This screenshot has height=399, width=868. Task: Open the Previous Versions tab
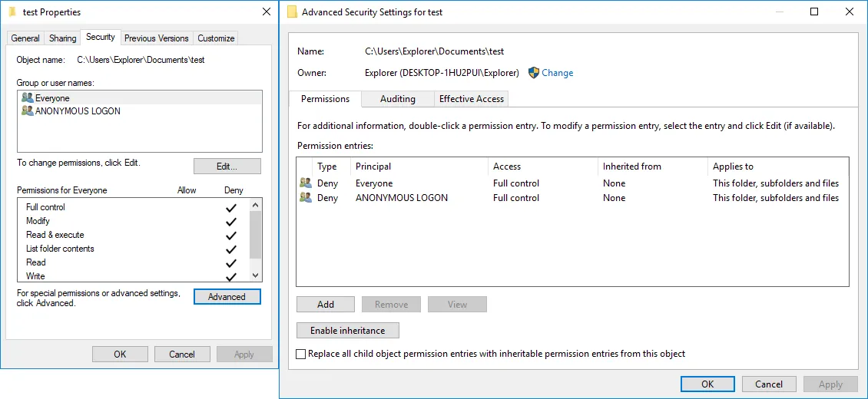[156, 38]
